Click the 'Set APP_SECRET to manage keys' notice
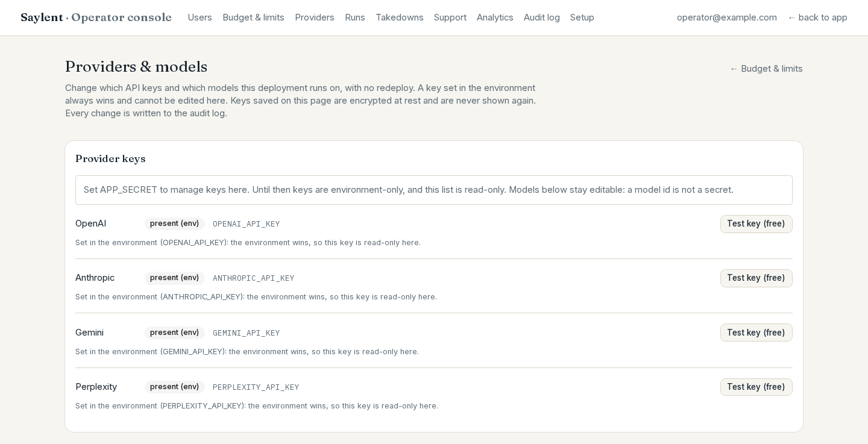 tap(434, 190)
